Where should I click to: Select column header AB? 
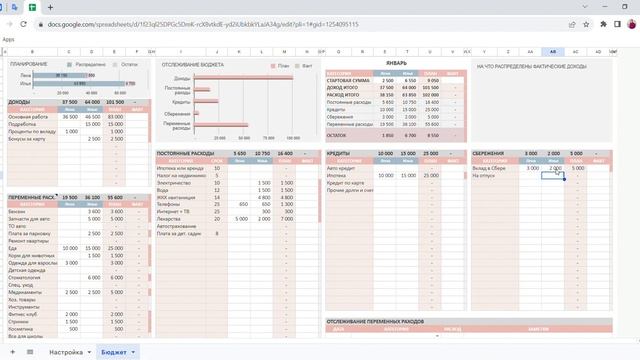tap(553, 52)
